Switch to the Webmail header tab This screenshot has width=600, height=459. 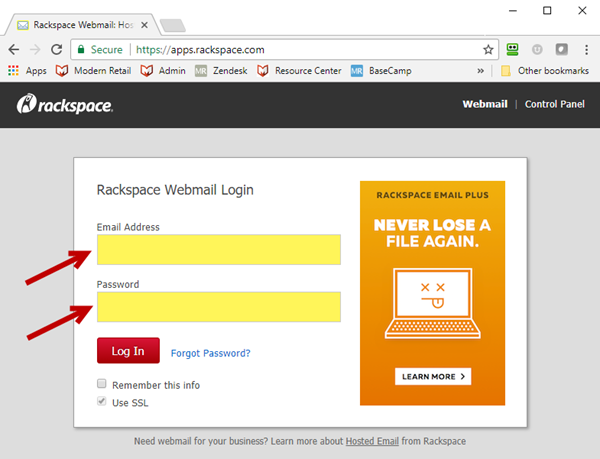click(x=485, y=104)
